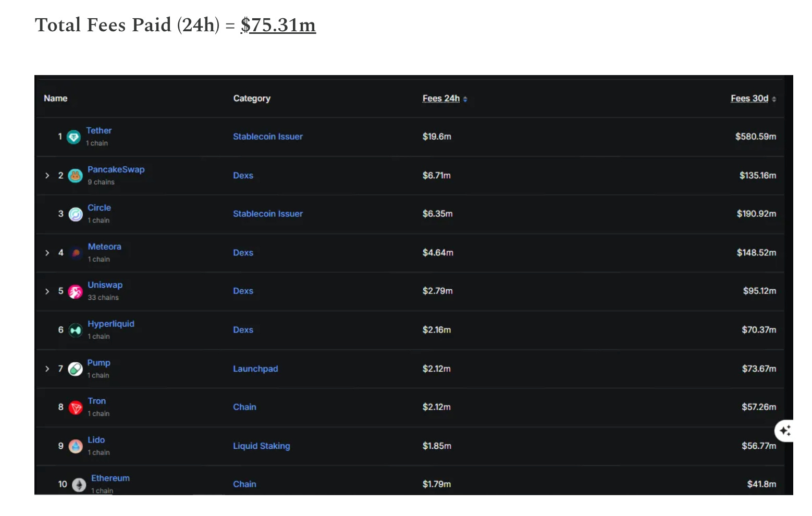This screenshot has width=812, height=516.
Task: Click the $6.35m fees 24h value
Action: coord(438,214)
